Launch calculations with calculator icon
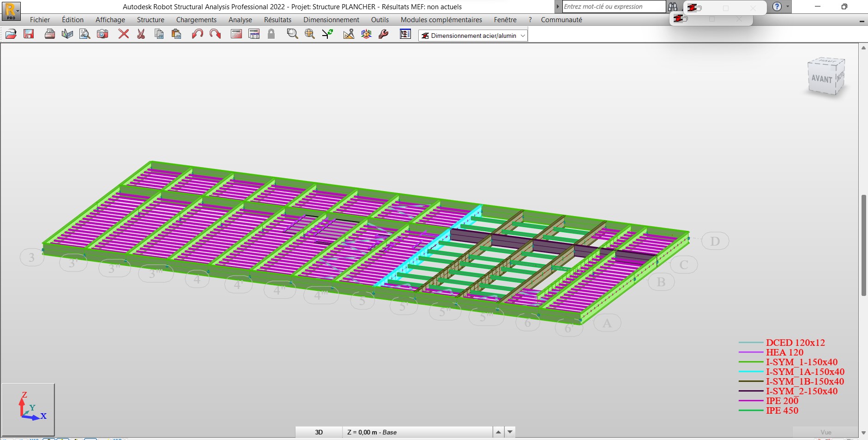This screenshot has height=440, width=868. (236, 34)
